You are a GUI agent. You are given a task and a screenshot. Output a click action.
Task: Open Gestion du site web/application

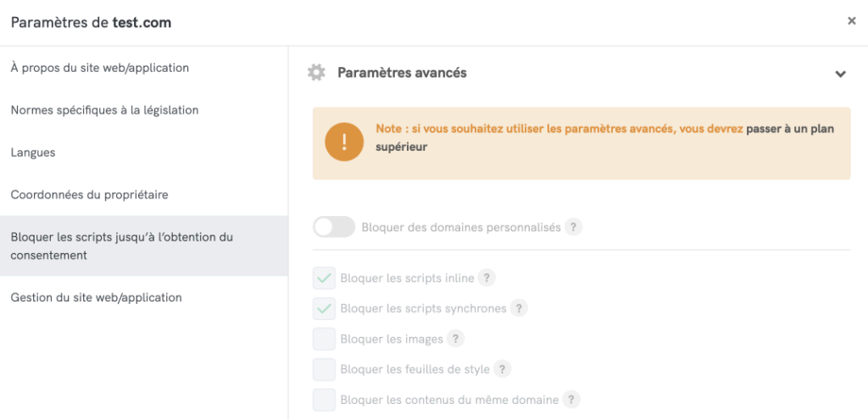[96, 297]
